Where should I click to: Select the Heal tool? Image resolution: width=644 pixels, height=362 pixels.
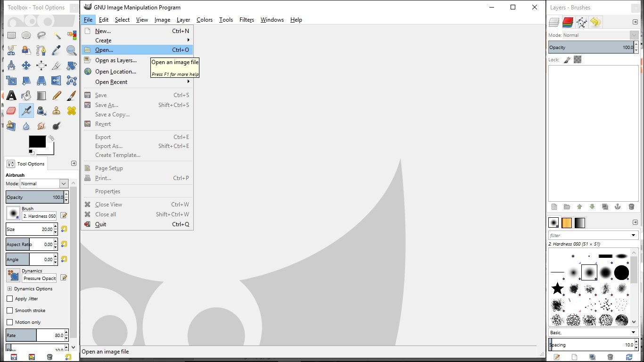tap(72, 111)
